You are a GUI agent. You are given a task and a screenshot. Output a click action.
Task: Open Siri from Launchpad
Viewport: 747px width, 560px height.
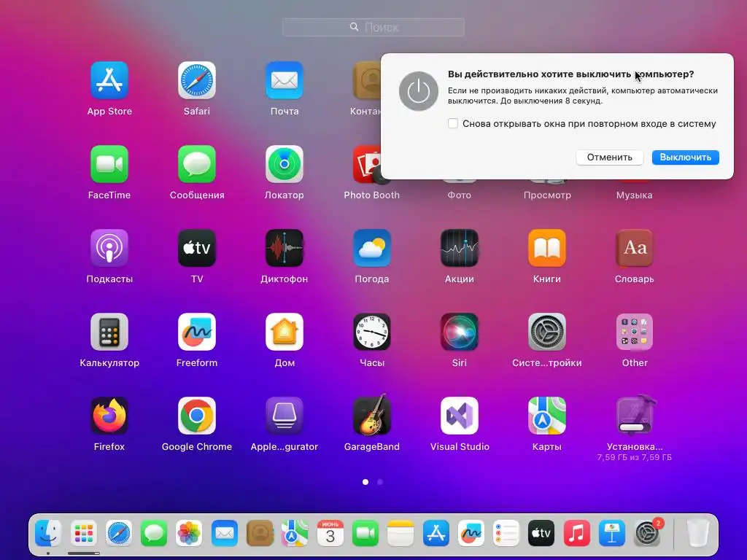click(460, 332)
